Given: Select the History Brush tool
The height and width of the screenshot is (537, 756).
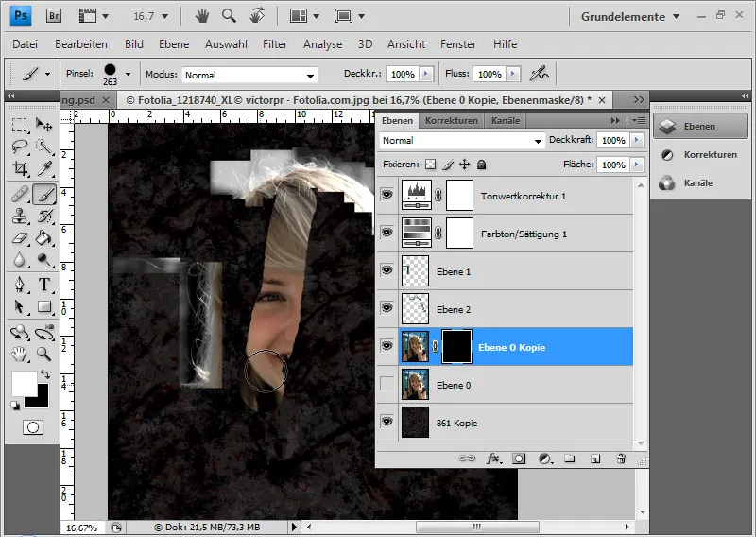Looking at the screenshot, I should (x=44, y=216).
